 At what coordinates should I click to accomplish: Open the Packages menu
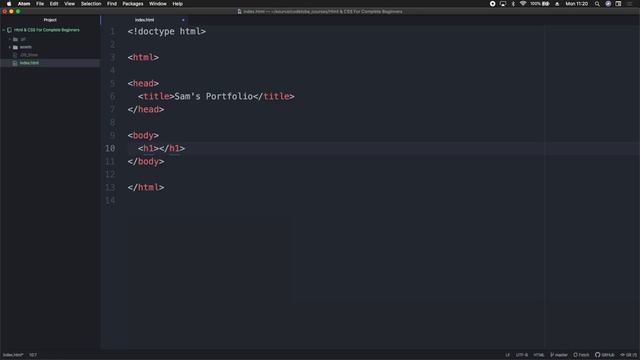133,4
